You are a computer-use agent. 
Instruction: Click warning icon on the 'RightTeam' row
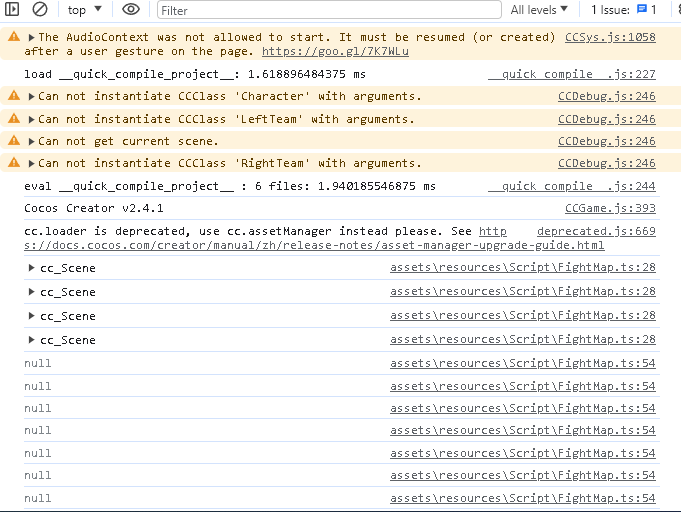(x=14, y=163)
